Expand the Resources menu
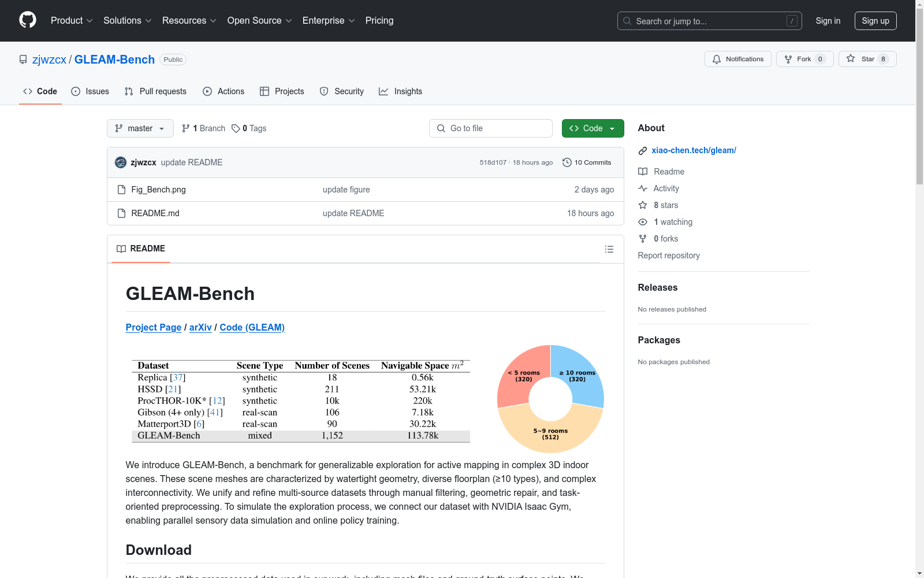Screen dimensions: 924x578 189,21
